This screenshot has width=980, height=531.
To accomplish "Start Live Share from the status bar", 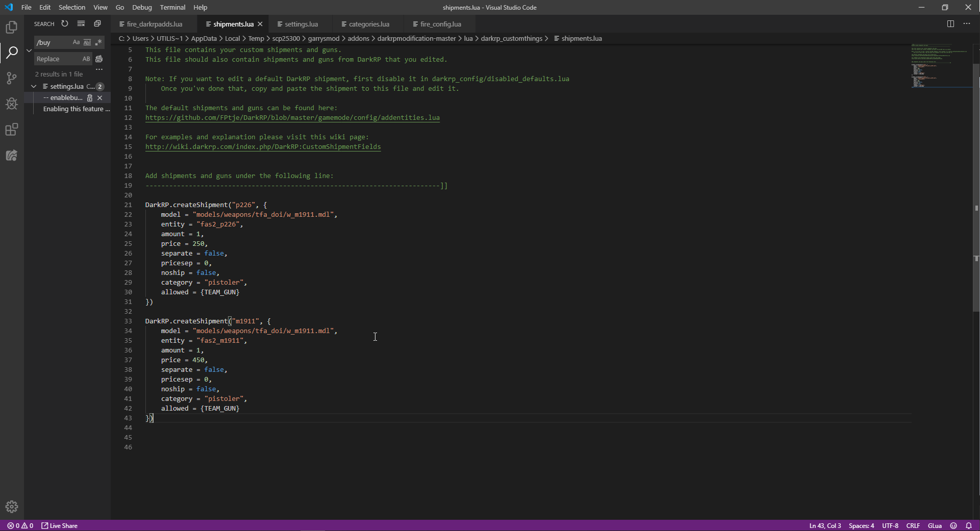I will [x=60, y=525].
